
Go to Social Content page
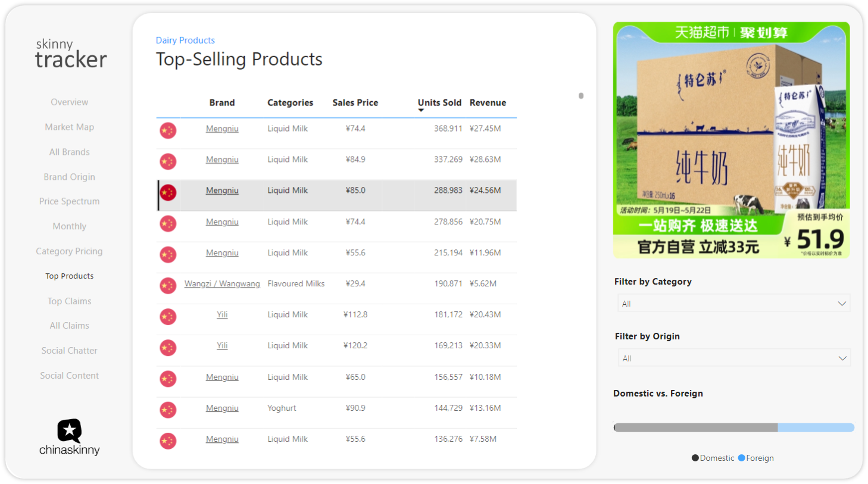tap(69, 376)
